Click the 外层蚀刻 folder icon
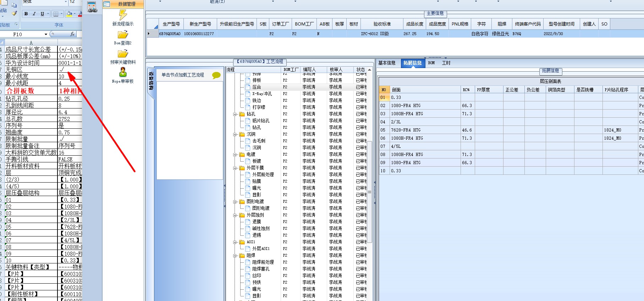Image resolution: width=644 pixels, height=301 pixels. [x=242, y=215]
